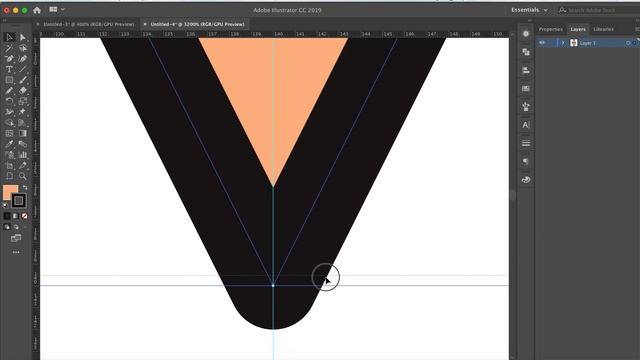Select the Mesh tool
This screenshot has width=640, height=360.
click(9, 133)
